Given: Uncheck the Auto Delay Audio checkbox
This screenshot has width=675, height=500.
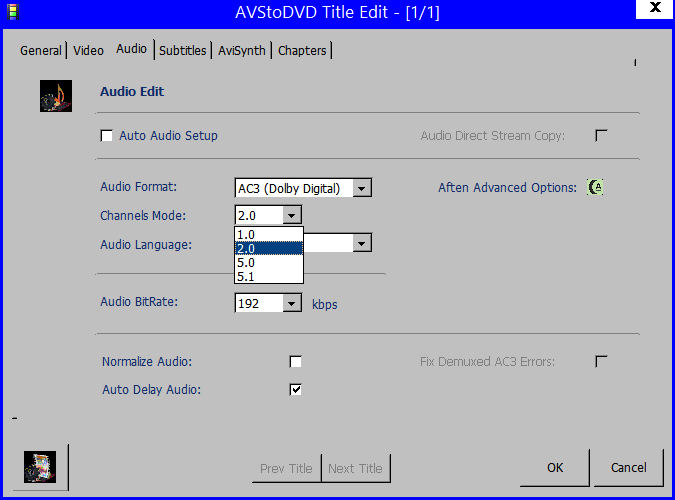Looking at the screenshot, I should 295,389.
